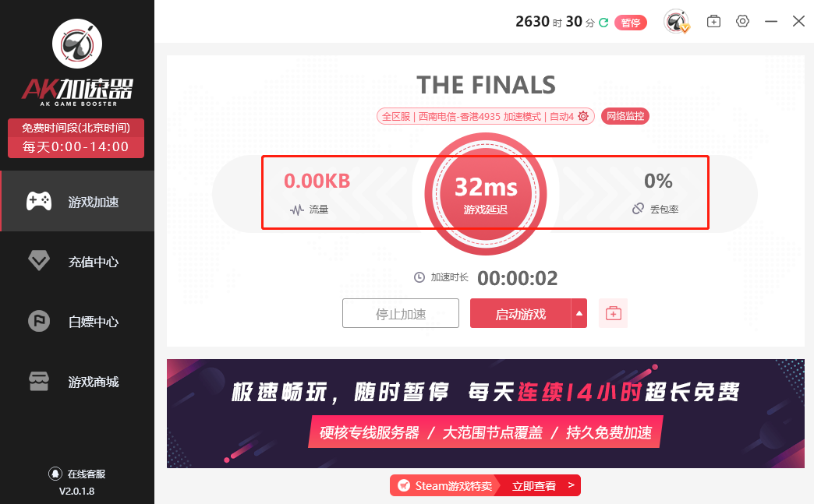Go to the 白嫖中心 section
The height and width of the screenshot is (504, 814).
click(x=77, y=322)
